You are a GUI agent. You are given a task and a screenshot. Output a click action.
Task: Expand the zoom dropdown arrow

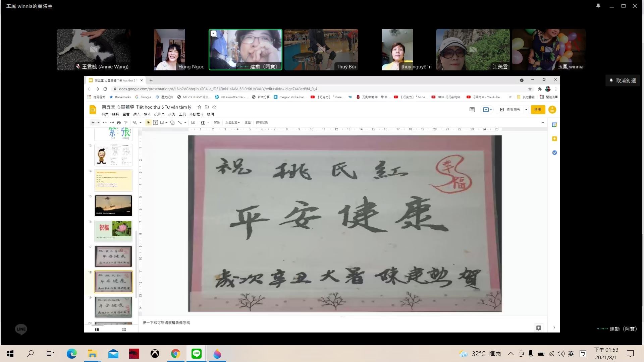coord(140,123)
